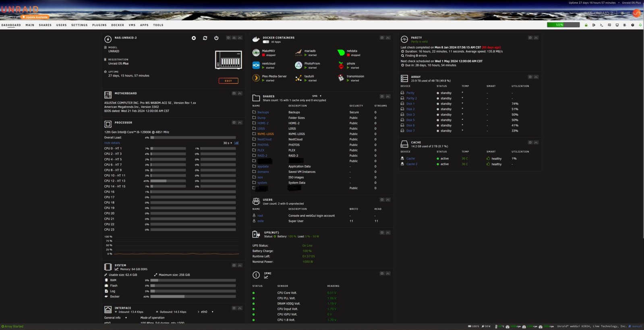Open the PhotoPrism container icon
The width and height of the screenshot is (644, 330).
coord(298,65)
